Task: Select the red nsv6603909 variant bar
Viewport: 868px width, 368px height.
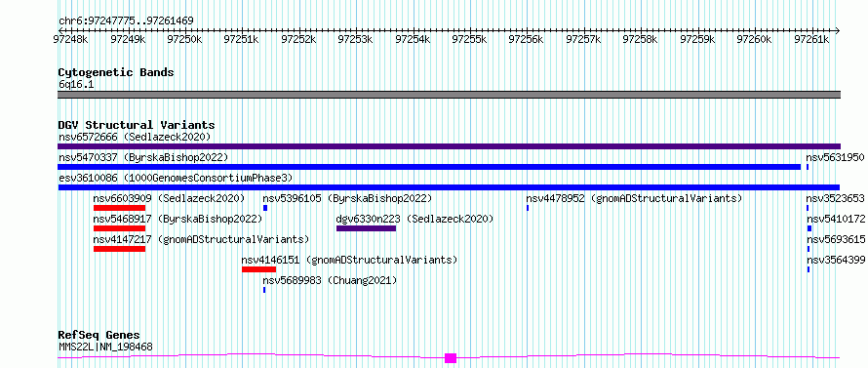Action: click(119, 208)
